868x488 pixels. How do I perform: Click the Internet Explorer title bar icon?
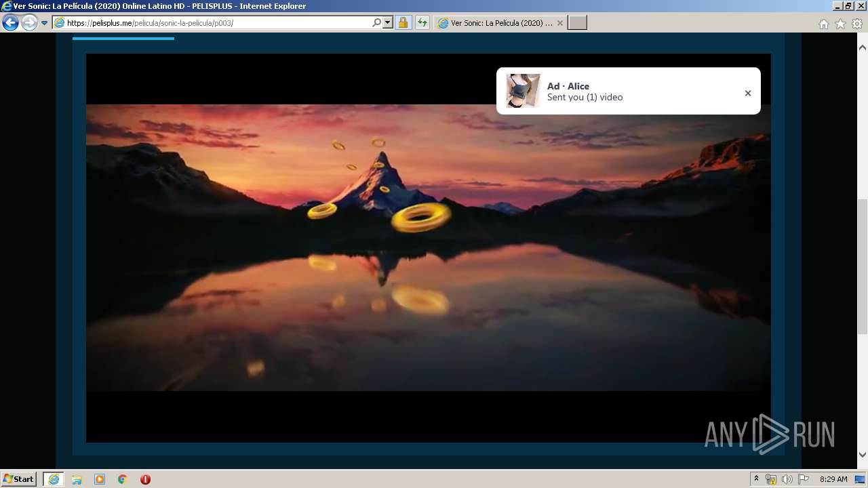point(7,6)
